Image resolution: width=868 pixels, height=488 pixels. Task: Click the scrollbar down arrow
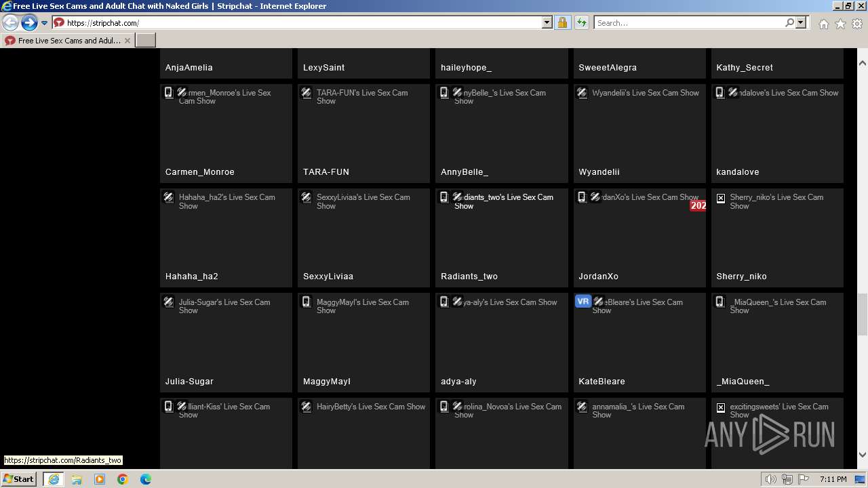[x=863, y=455]
